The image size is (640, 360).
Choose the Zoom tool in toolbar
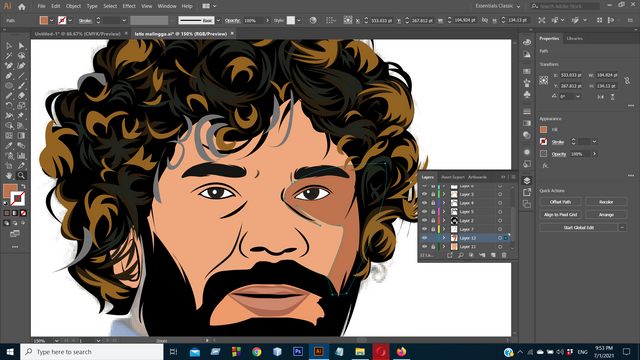coord(21,176)
